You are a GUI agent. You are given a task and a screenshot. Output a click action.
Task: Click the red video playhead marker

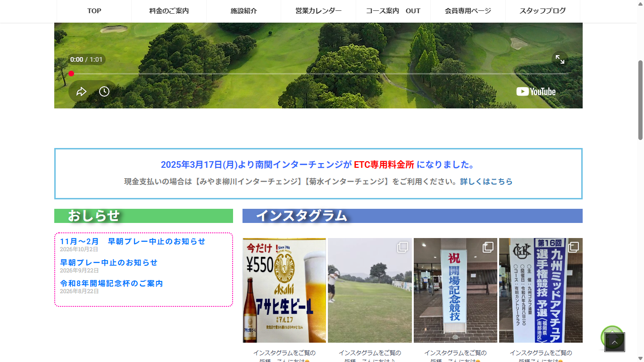[71, 74]
